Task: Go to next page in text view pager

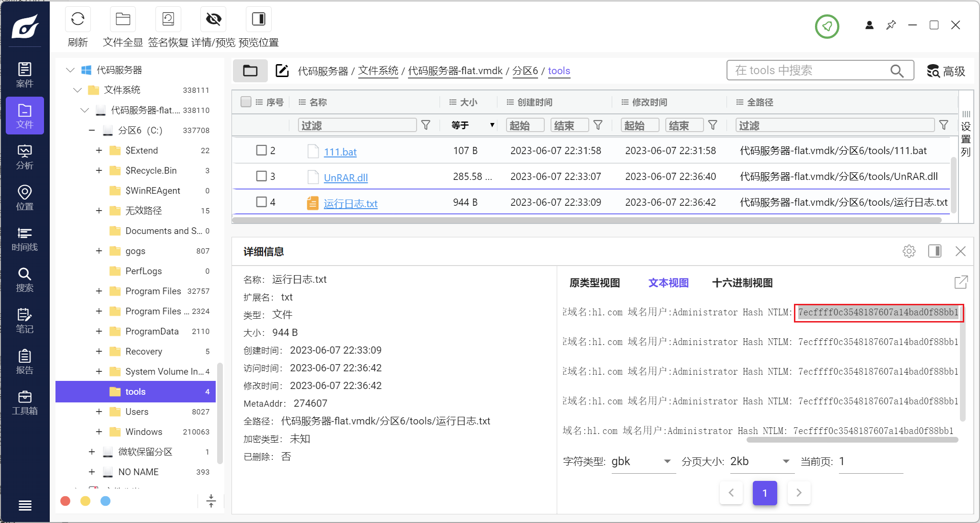Action: click(x=798, y=492)
